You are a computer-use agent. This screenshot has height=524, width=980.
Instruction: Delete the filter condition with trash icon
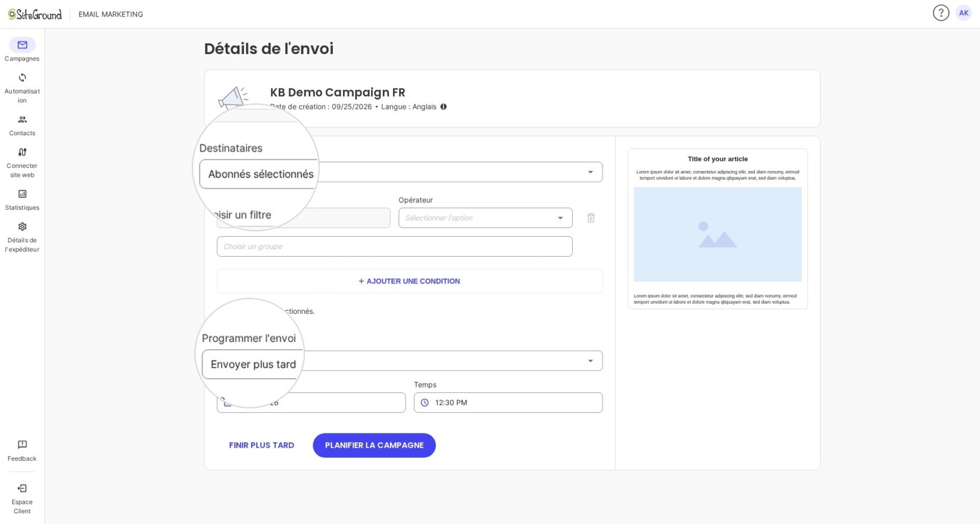pyautogui.click(x=591, y=218)
